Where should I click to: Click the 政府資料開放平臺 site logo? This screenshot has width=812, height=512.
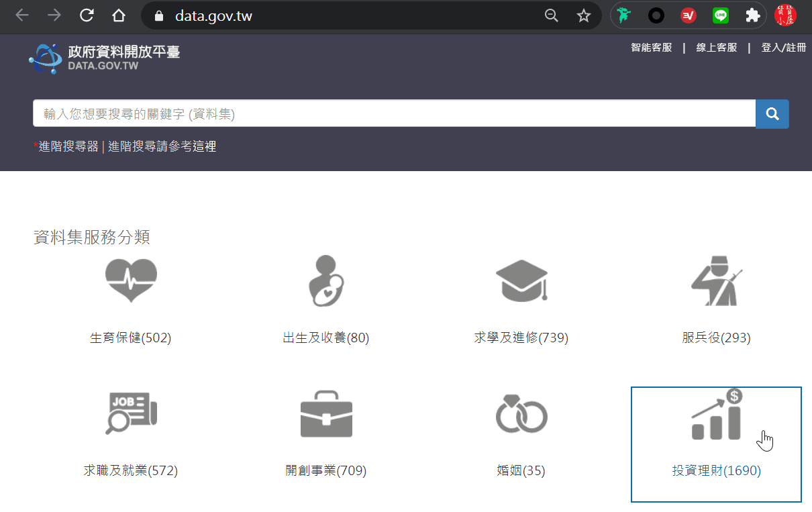(105, 58)
